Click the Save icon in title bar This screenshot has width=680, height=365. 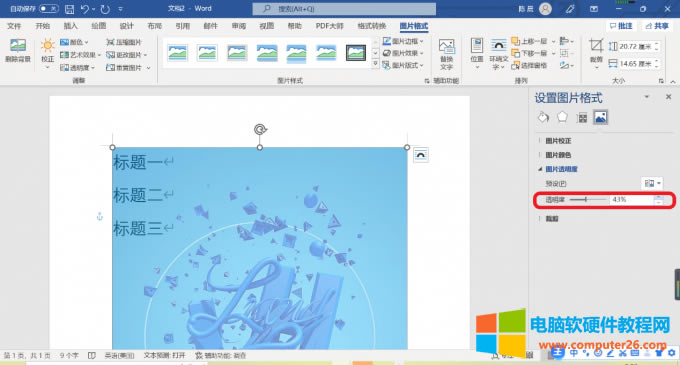click(69, 9)
